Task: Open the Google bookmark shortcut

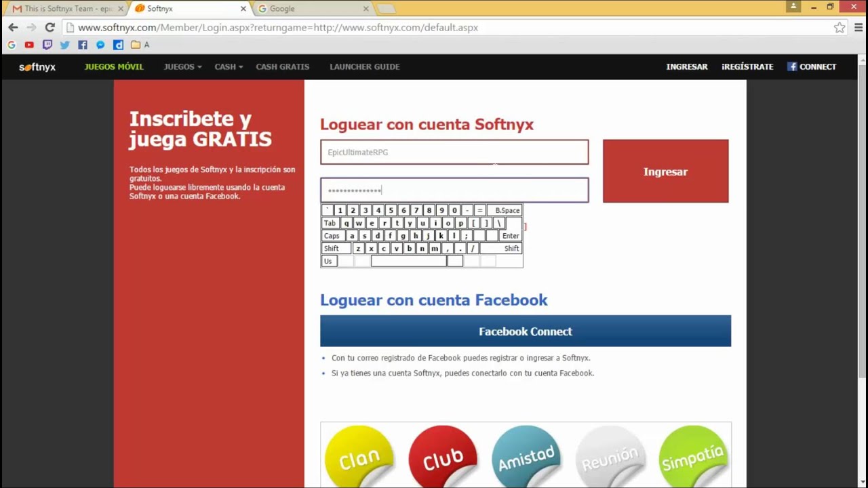Action: pos(12,45)
